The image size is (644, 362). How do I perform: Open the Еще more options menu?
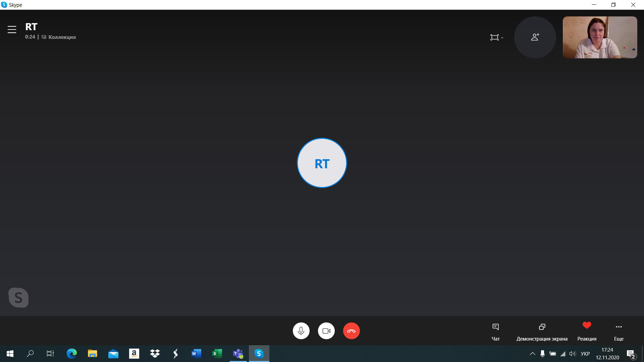click(x=619, y=331)
